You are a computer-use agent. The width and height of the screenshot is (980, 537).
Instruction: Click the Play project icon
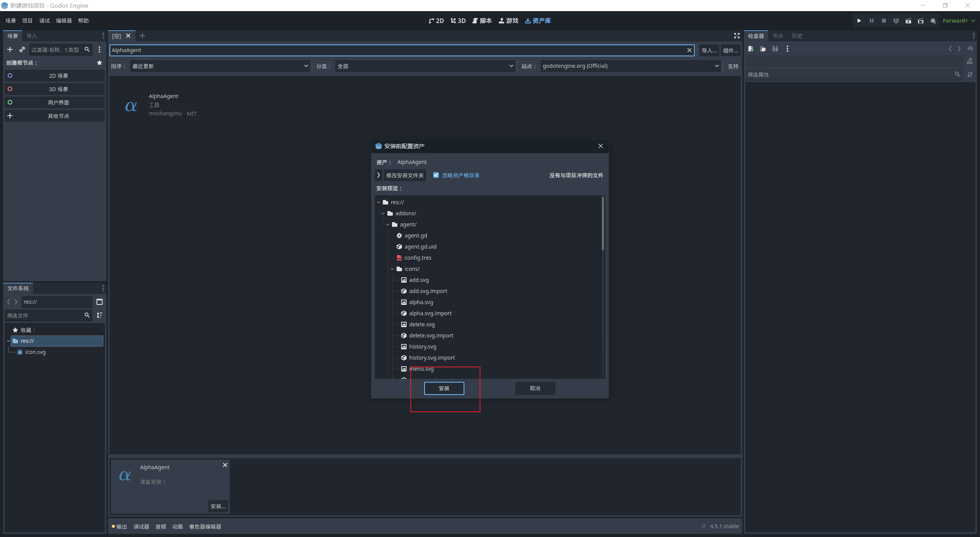click(x=859, y=21)
